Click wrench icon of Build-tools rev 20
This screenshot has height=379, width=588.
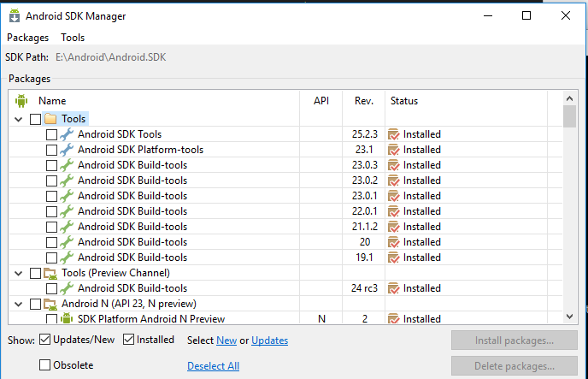click(x=67, y=242)
